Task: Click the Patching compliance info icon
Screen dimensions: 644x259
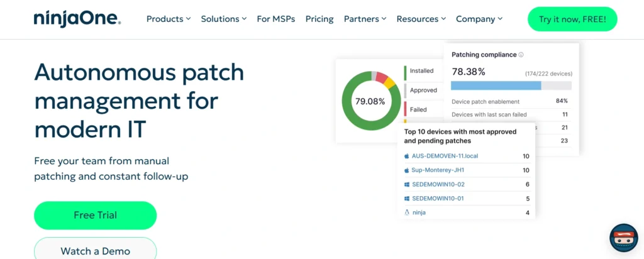Action: coord(521,55)
